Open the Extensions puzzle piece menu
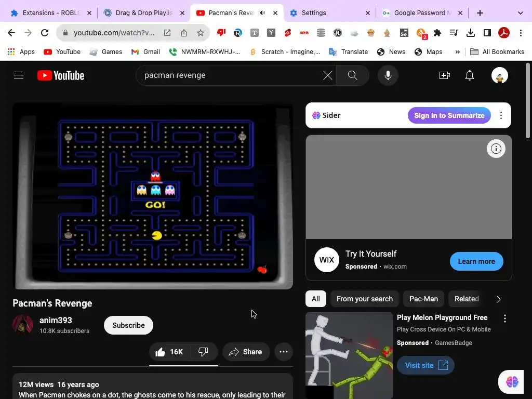The width and height of the screenshot is (532, 399). pos(437,33)
